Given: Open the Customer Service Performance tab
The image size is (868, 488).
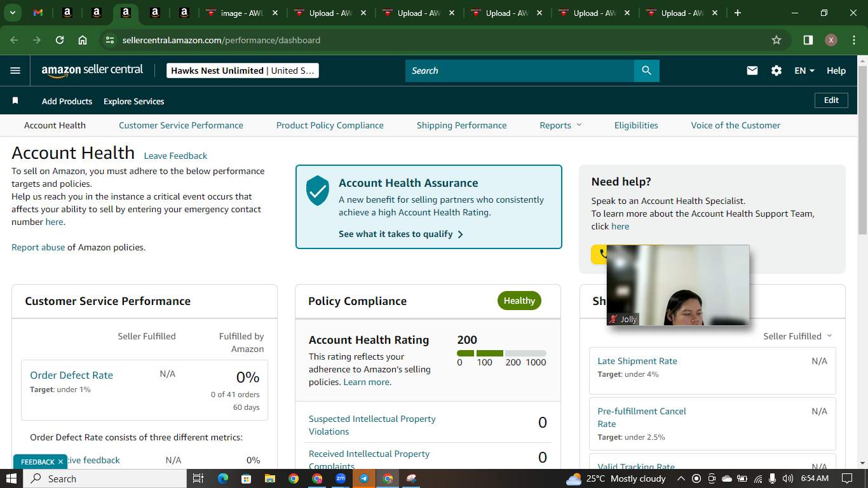Looking at the screenshot, I should coord(181,125).
